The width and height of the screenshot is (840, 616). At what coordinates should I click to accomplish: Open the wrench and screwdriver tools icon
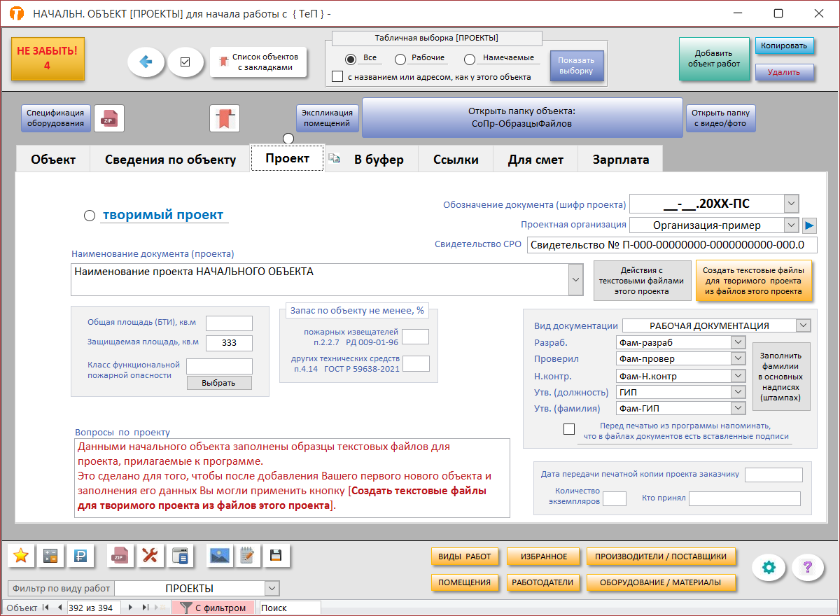[x=150, y=556]
